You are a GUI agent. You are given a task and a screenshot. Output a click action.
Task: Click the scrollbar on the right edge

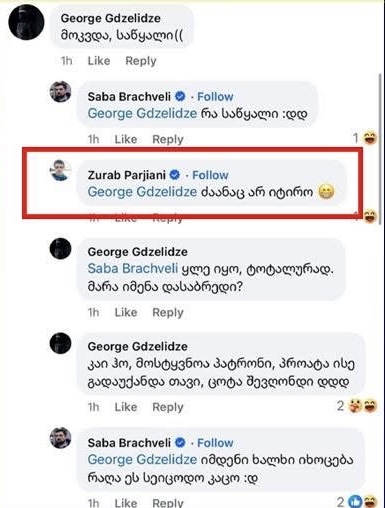pyautogui.click(x=381, y=149)
